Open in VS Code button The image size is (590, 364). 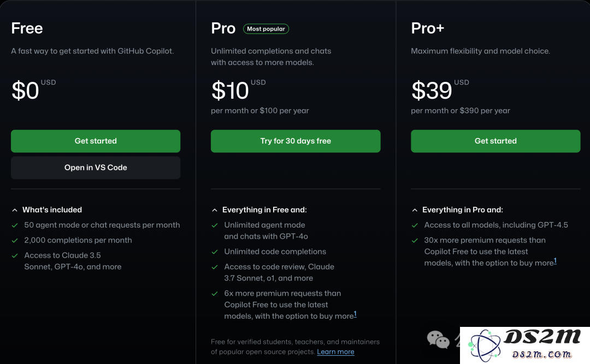coord(96,168)
